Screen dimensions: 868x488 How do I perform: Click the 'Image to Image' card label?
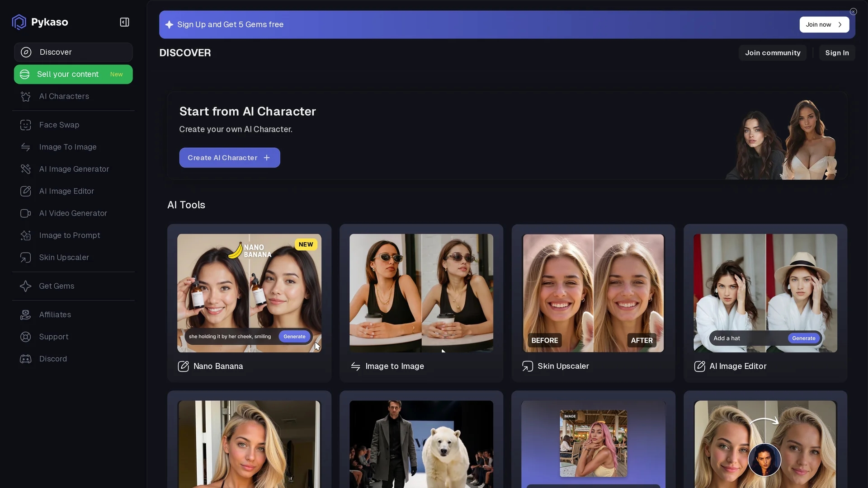tap(395, 366)
